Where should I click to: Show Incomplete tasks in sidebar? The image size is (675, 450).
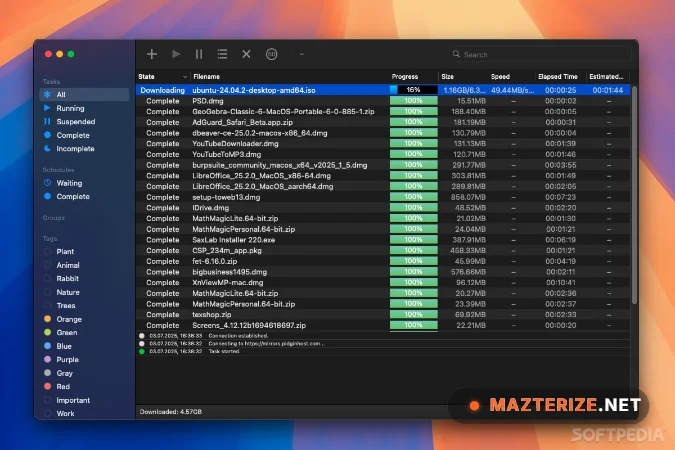click(x=84, y=149)
